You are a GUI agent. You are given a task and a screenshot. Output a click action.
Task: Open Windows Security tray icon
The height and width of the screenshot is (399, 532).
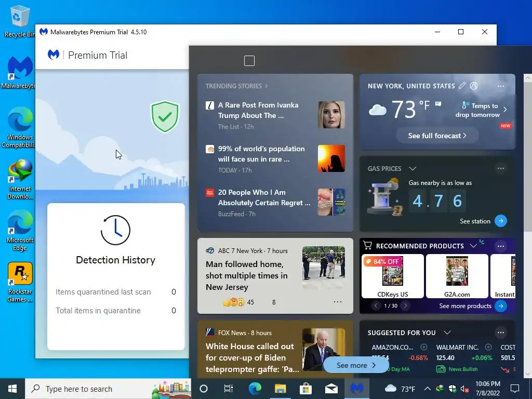(x=453, y=389)
